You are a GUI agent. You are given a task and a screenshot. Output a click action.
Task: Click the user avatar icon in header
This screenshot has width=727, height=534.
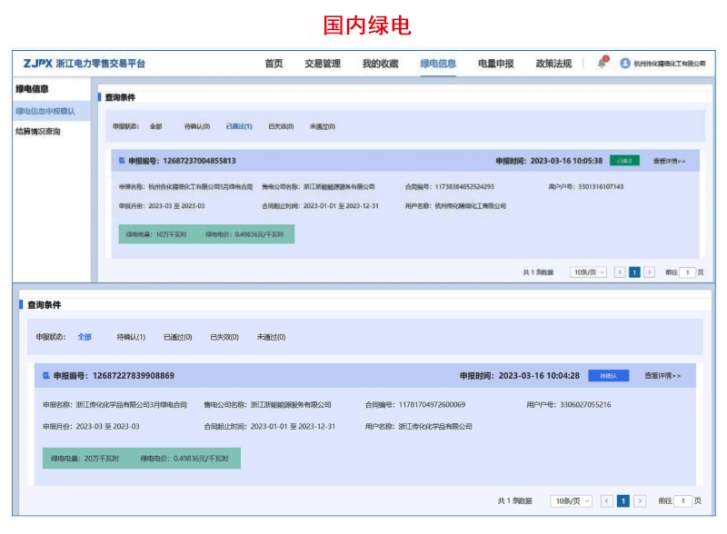625,63
